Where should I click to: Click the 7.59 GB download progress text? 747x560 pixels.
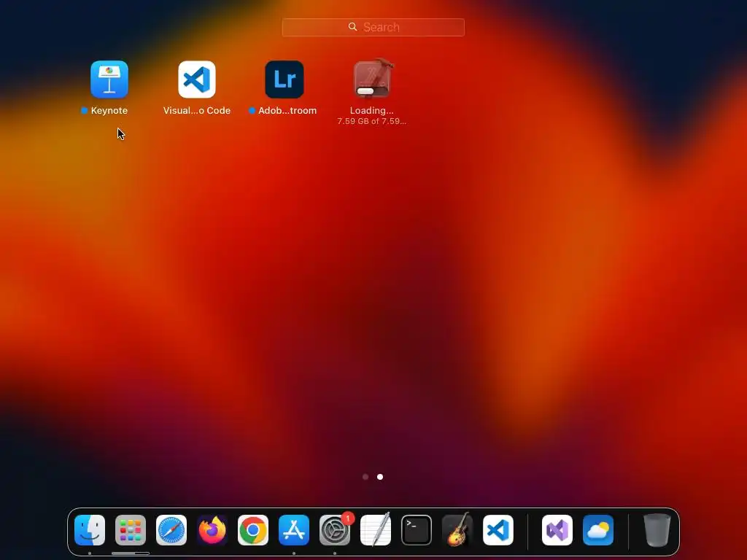coord(371,121)
